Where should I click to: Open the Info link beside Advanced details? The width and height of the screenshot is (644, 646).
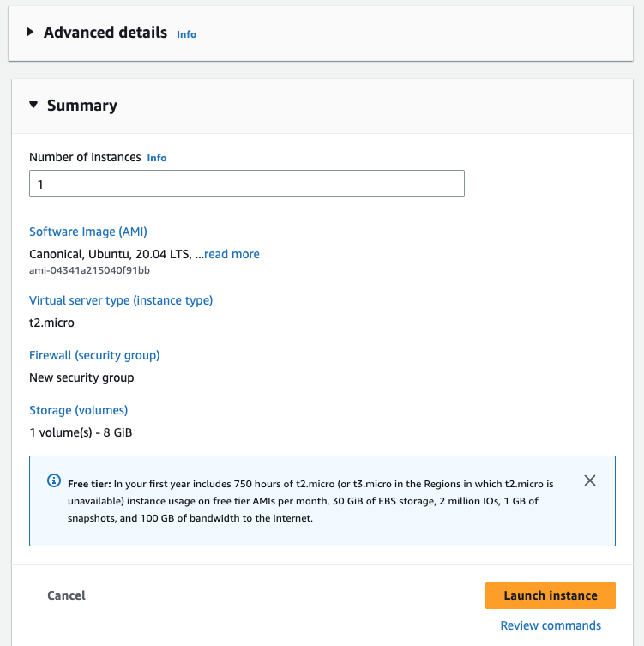[186, 34]
